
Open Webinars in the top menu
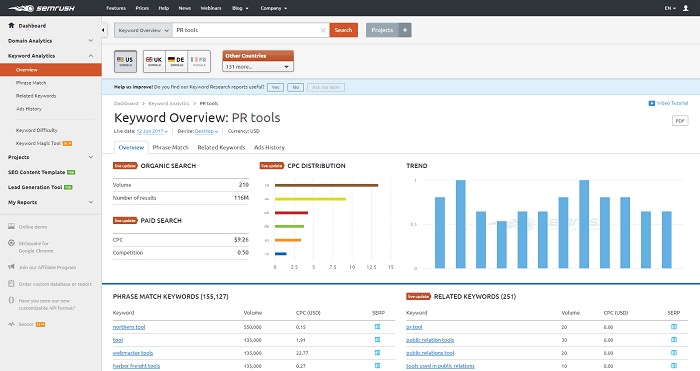pyautogui.click(x=211, y=8)
